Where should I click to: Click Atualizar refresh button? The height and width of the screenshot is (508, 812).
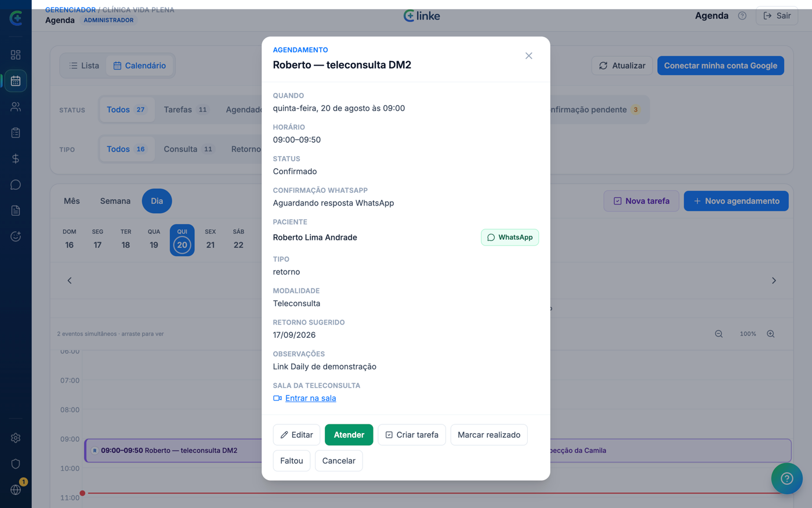pos(622,66)
